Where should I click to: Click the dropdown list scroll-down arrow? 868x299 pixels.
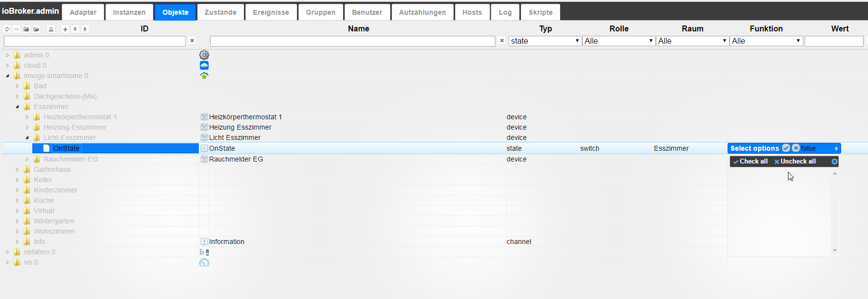[835, 250]
